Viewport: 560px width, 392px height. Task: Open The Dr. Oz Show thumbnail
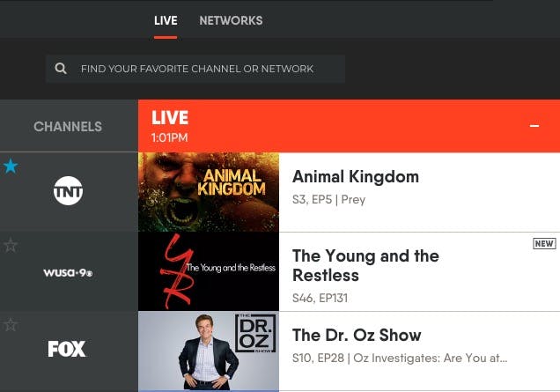click(x=209, y=351)
